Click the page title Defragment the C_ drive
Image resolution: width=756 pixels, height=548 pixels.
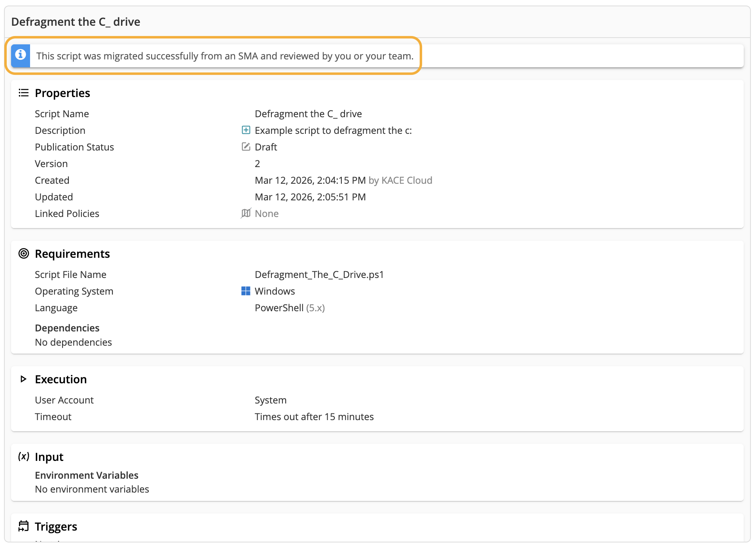click(x=76, y=22)
